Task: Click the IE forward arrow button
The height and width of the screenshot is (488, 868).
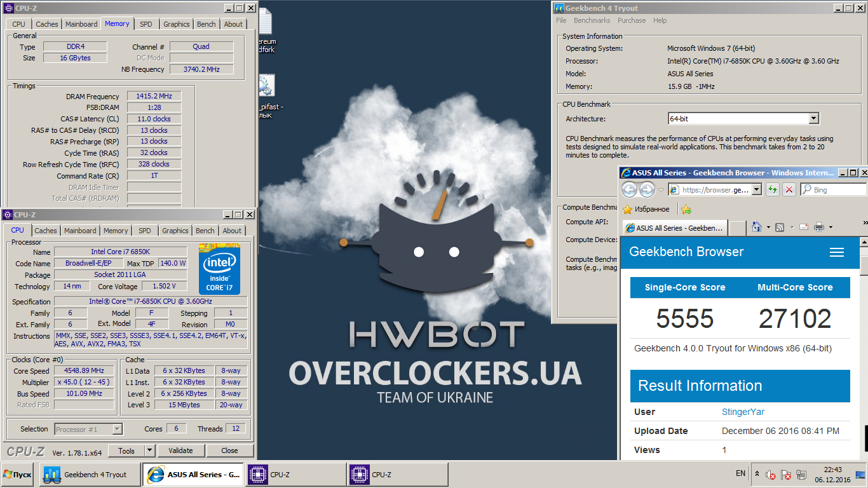Action: tap(647, 189)
